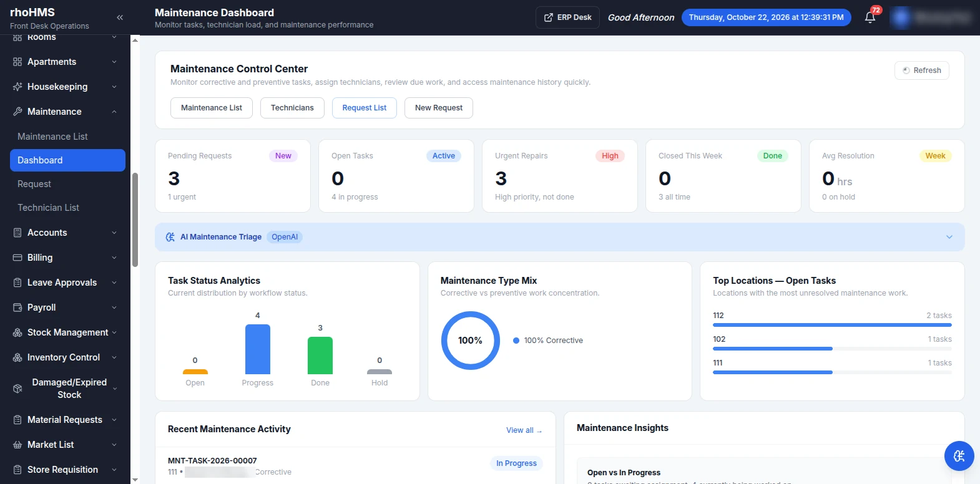Click the Apartments grid icon in sidebar

[x=17, y=62]
